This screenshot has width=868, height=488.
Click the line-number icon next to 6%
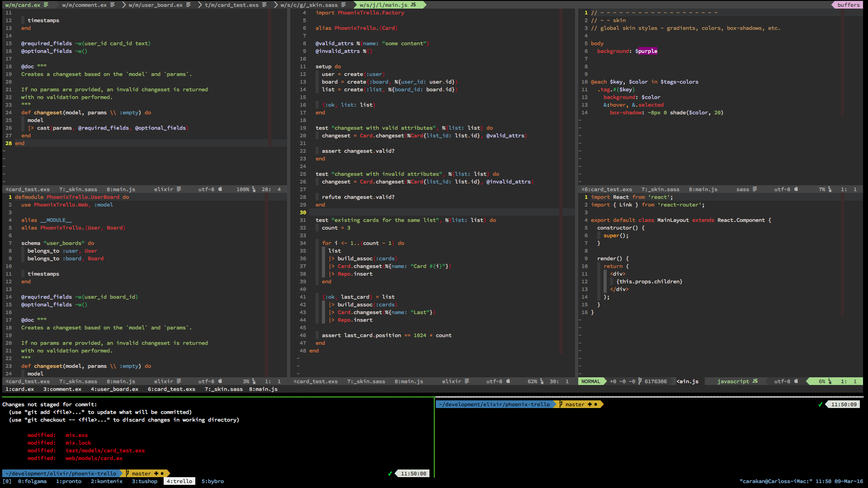[830, 381]
